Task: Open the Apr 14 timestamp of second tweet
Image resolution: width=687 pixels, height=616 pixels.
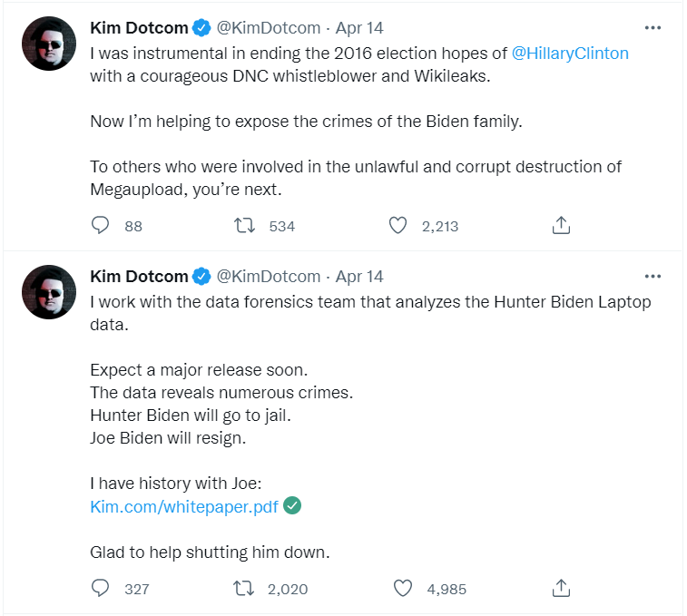Action: click(x=359, y=277)
